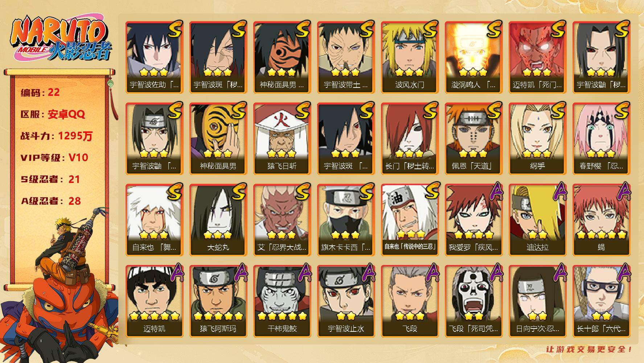Click the 猿飞阿斯玛 character card
This screenshot has width=644, height=363.
click(218, 301)
